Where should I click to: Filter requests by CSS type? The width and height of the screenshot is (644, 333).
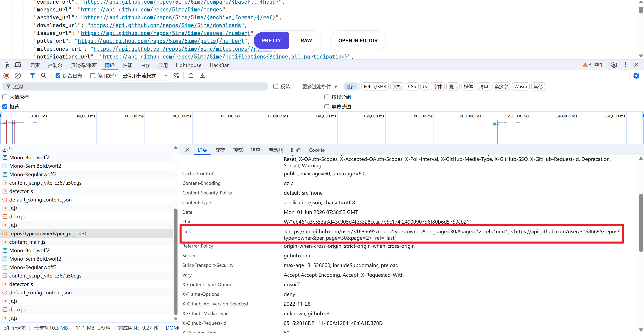(x=412, y=86)
